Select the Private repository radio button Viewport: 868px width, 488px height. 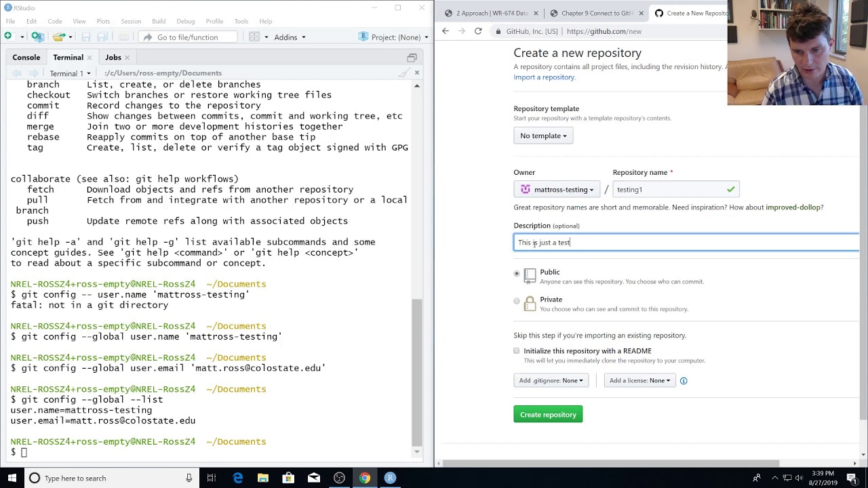517,301
